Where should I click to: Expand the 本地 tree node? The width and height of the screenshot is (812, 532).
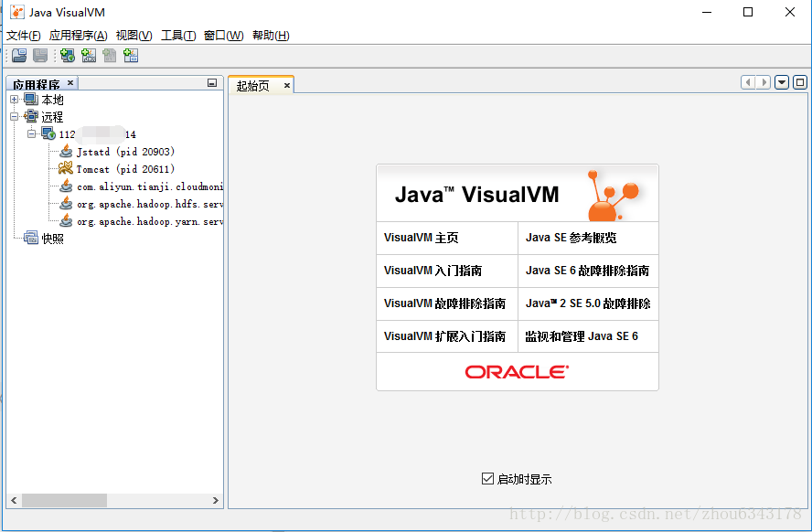point(15,100)
